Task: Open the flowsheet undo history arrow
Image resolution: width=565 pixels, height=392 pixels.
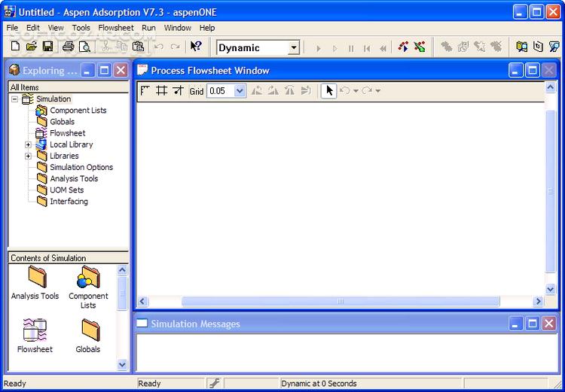Action: pyautogui.click(x=356, y=91)
